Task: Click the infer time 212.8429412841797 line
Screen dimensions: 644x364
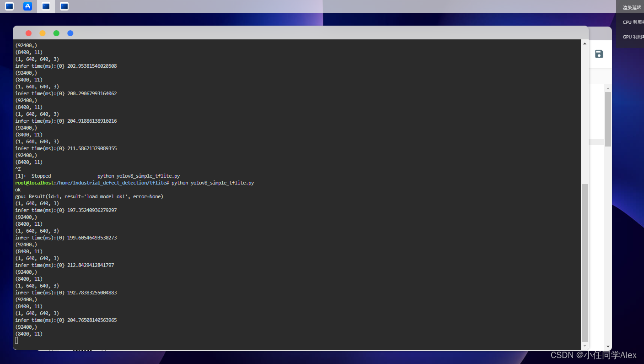Action: (x=64, y=265)
